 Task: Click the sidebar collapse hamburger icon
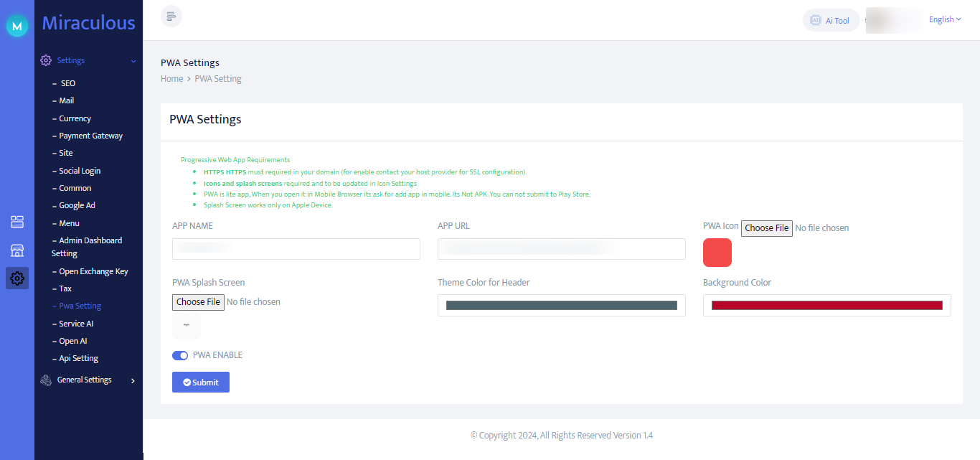(x=171, y=17)
